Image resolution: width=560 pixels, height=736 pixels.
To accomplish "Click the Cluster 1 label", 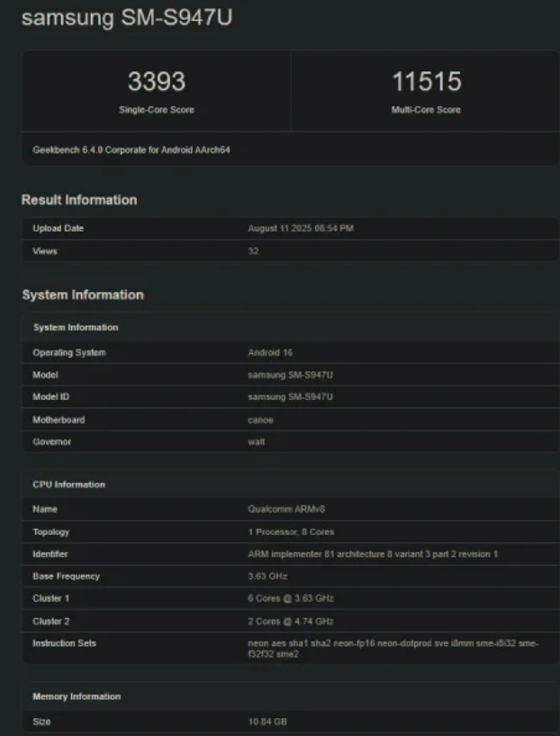I will 50,598.
